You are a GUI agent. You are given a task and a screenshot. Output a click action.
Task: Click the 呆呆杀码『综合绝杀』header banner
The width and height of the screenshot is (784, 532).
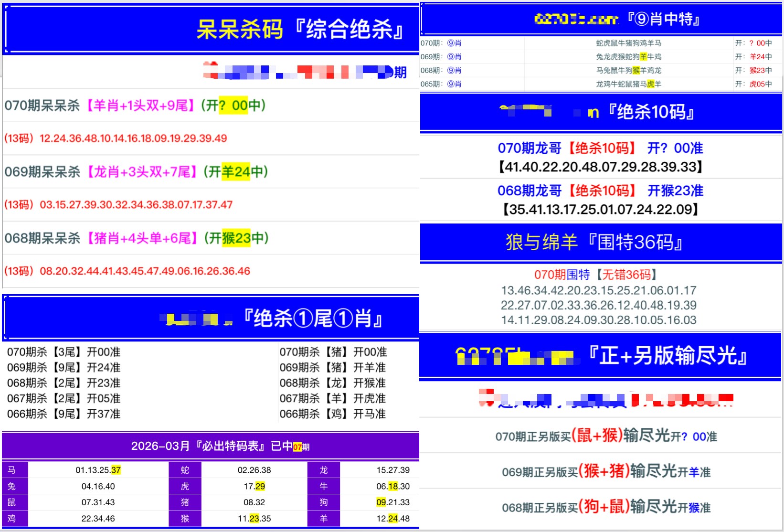300,30
